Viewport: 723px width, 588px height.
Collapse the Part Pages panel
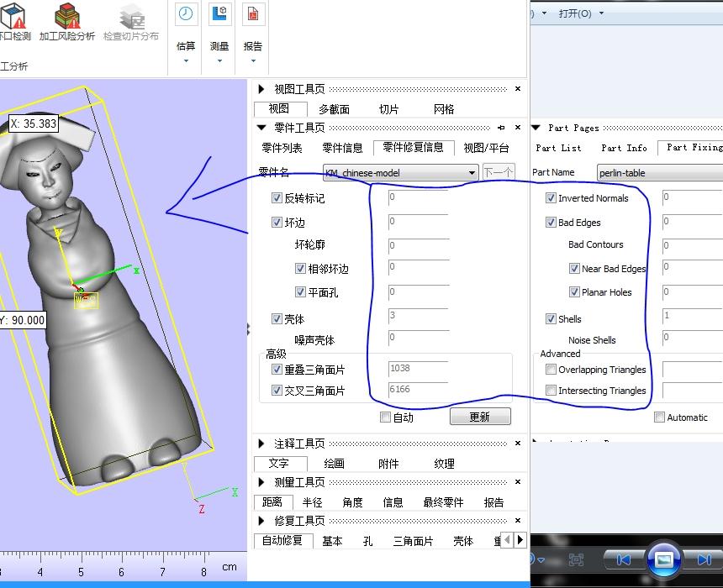point(536,127)
